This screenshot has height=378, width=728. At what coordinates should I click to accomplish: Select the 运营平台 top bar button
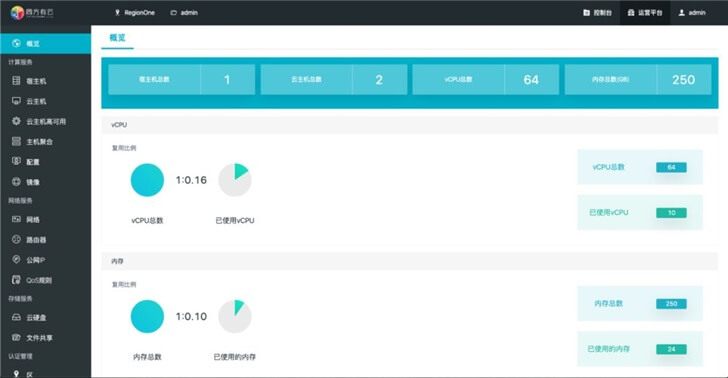tap(645, 13)
